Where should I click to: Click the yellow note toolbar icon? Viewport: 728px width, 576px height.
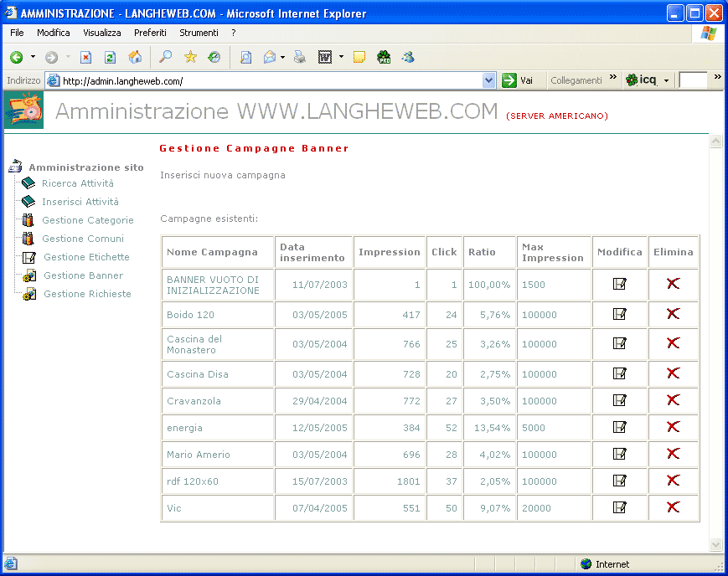tap(359, 58)
